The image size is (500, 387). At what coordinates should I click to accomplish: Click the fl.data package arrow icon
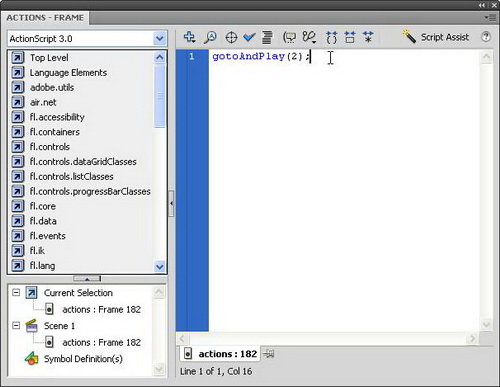point(18,221)
